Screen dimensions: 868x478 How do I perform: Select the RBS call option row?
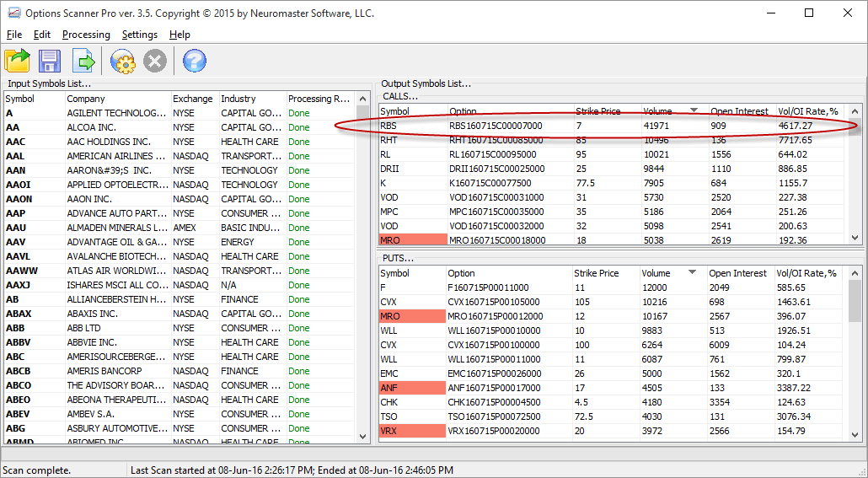click(x=612, y=126)
